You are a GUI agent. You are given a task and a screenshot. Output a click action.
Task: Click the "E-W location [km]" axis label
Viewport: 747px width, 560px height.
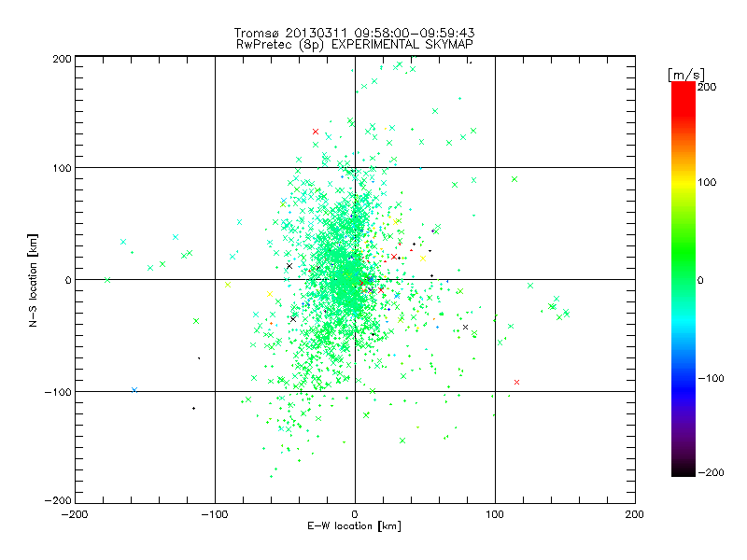click(x=354, y=525)
